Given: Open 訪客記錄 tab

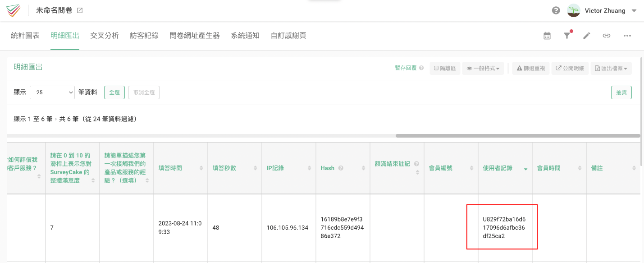Looking at the screenshot, I should pos(144,36).
